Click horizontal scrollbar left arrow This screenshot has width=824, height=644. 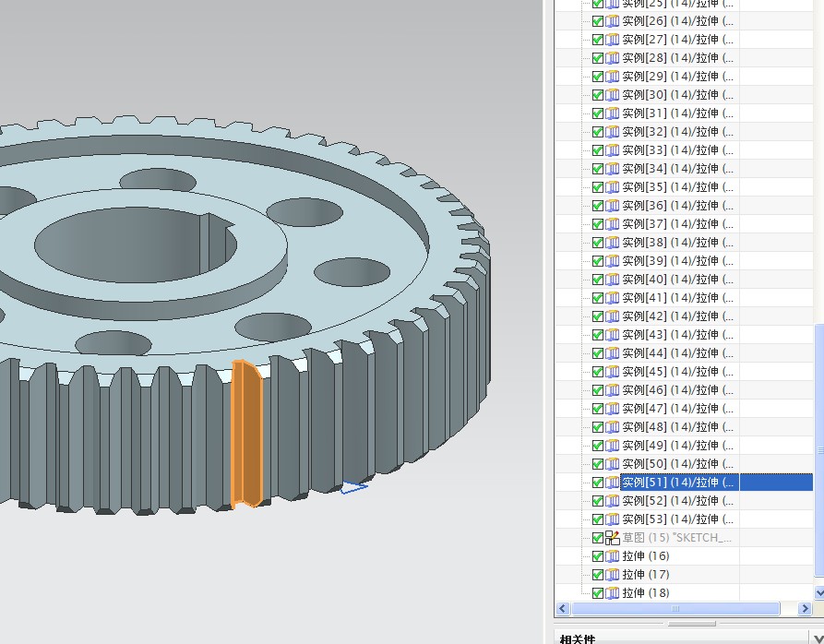pyautogui.click(x=563, y=608)
